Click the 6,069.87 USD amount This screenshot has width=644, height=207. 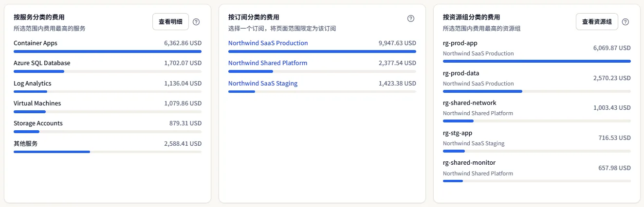tap(612, 48)
